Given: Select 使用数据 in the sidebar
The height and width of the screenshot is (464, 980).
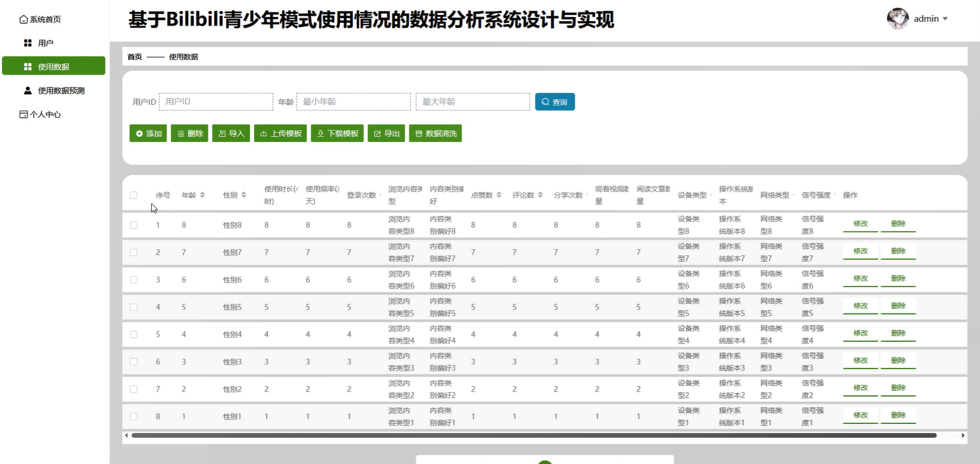Looking at the screenshot, I should (54, 66).
